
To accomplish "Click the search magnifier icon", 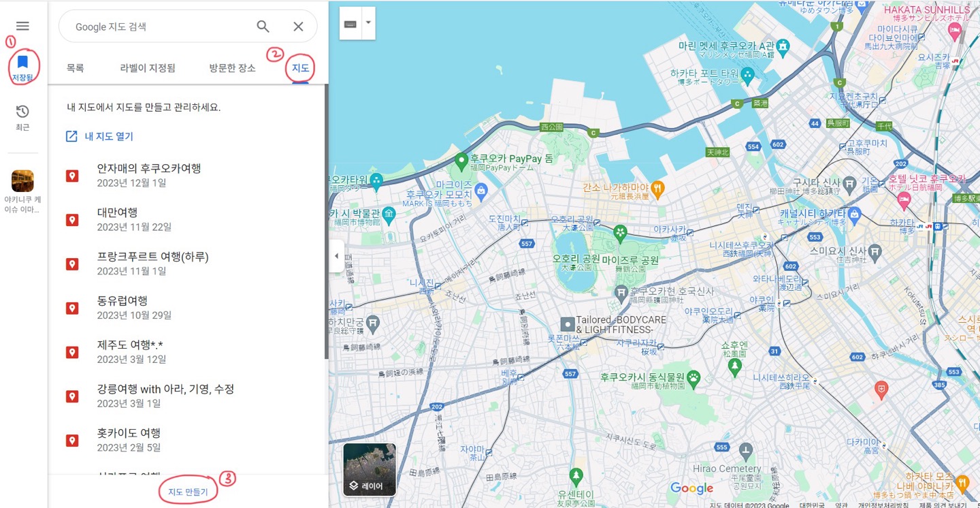I will click(263, 27).
